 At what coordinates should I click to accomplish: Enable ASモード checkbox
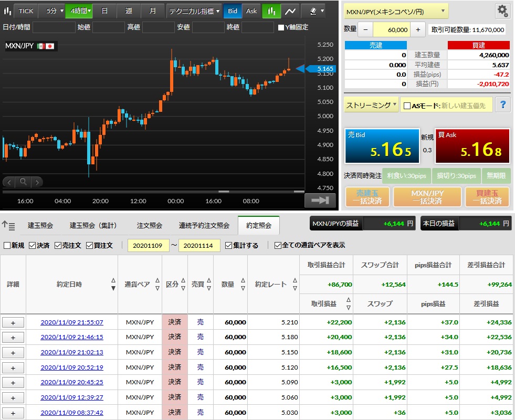(x=407, y=106)
